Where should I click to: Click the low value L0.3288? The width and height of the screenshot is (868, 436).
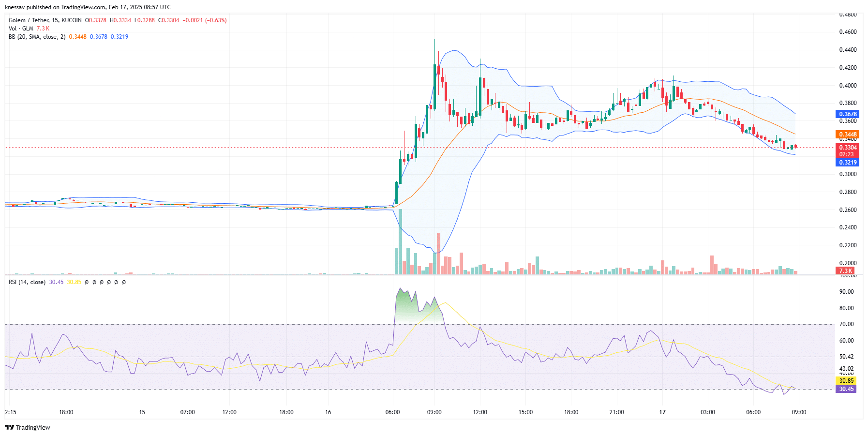click(x=145, y=20)
